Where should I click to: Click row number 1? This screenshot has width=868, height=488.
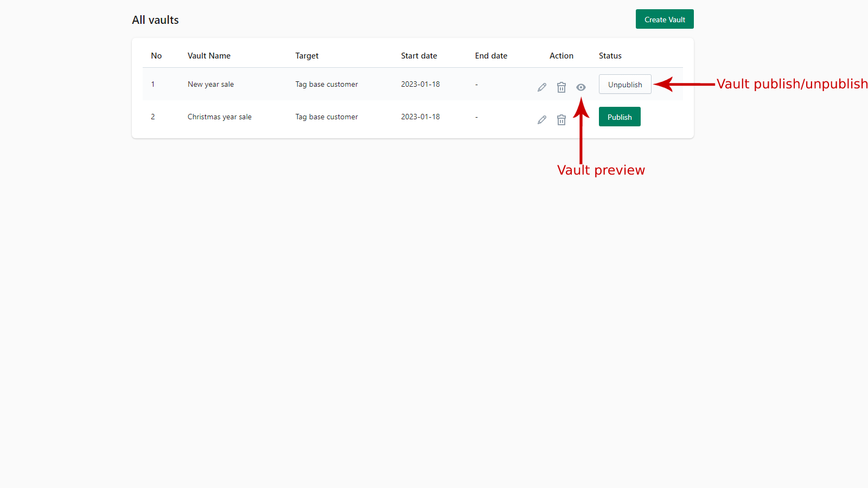point(153,85)
